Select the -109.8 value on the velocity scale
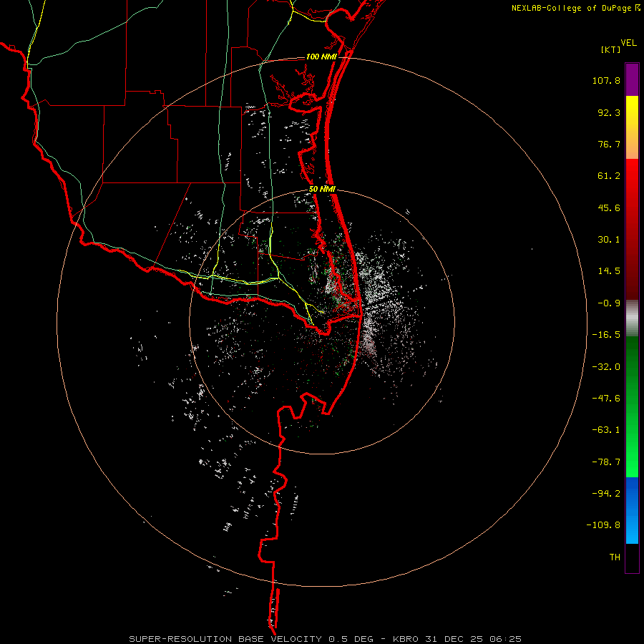The image size is (644, 644). tap(603, 525)
